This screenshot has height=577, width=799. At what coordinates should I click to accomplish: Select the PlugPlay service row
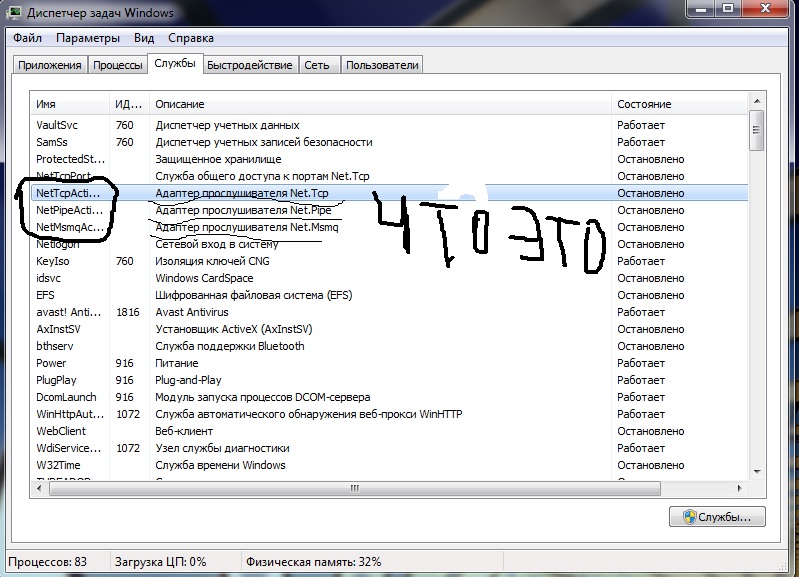(389, 380)
